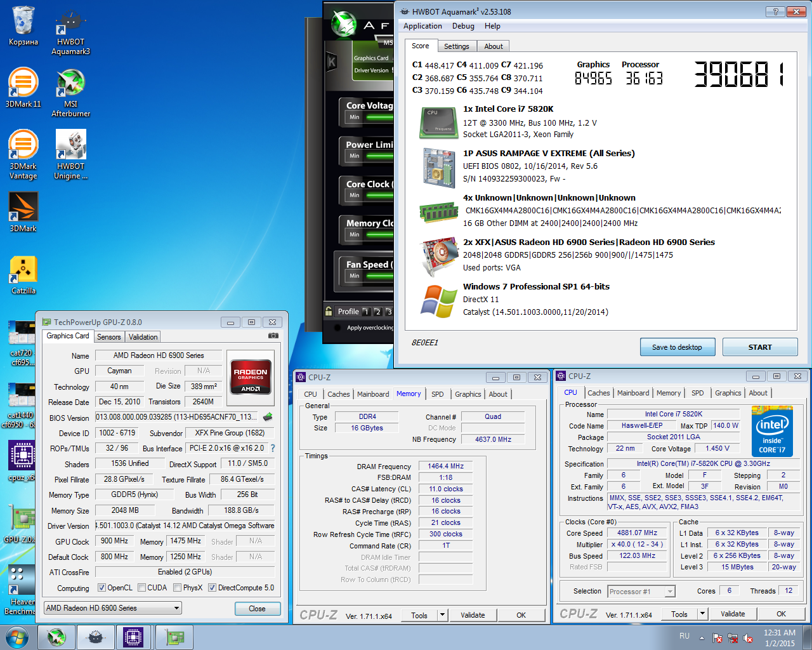The width and height of the screenshot is (812, 650).
Task: Open Processor #1 selection dropdown
Action: (x=641, y=592)
